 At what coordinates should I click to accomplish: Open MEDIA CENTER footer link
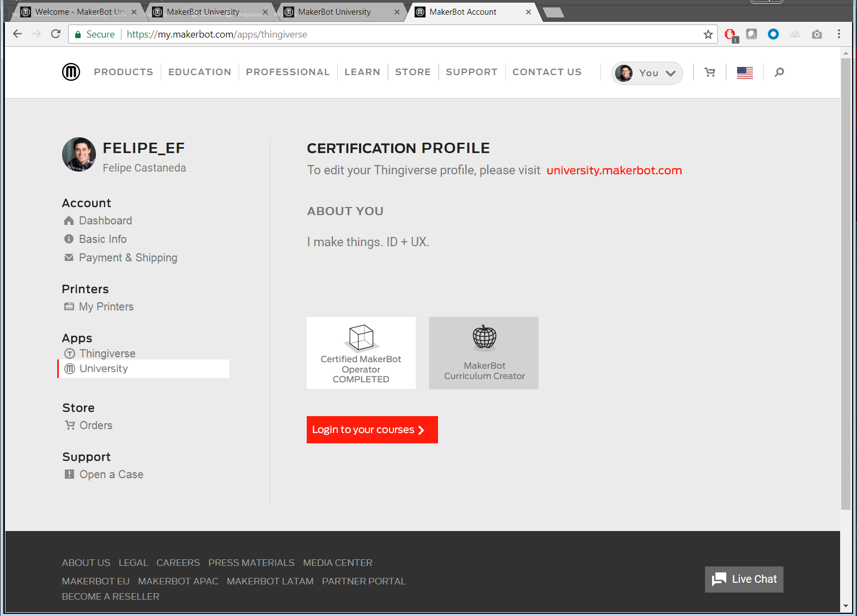(x=338, y=563)
